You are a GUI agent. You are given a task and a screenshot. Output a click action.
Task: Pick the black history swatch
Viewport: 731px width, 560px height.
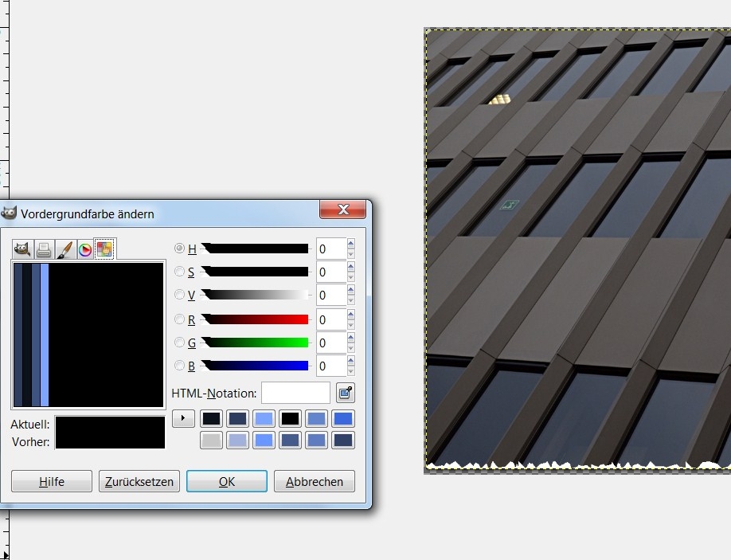click(x=290, y=419)
